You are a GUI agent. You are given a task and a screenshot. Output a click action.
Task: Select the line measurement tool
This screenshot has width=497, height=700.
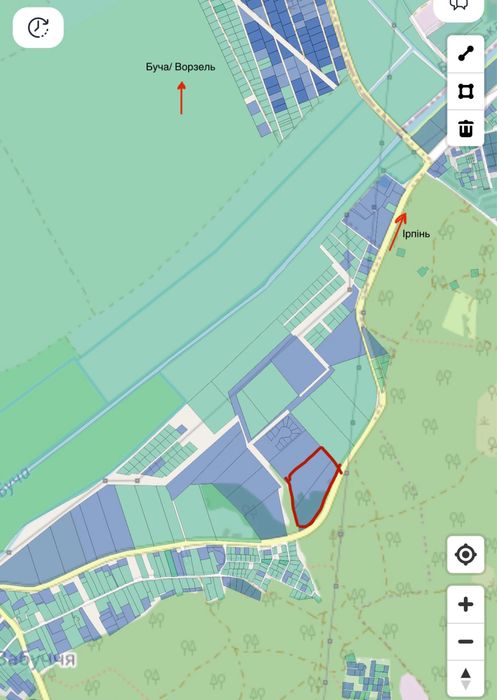click(x=465, y=54)
